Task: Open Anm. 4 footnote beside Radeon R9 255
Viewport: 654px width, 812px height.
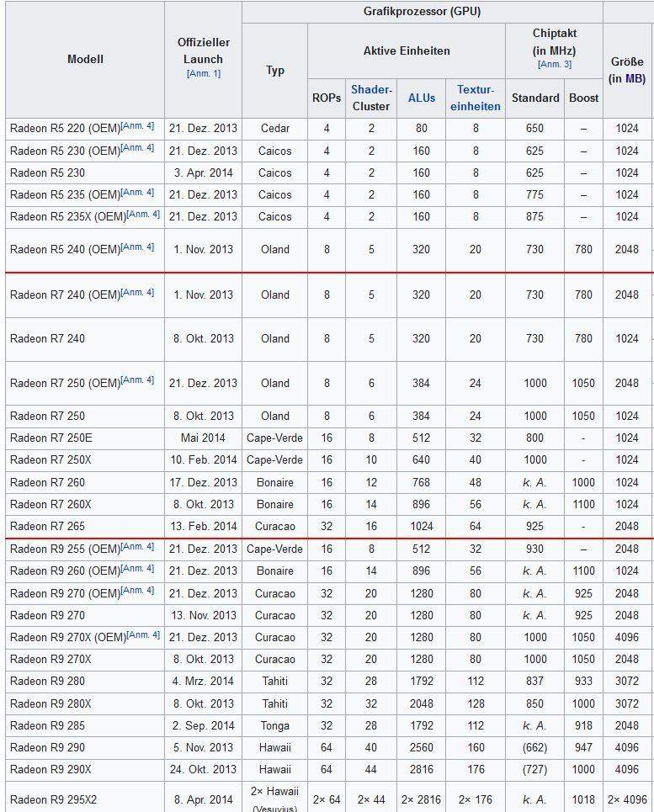Action: click(x=138, y=547)
